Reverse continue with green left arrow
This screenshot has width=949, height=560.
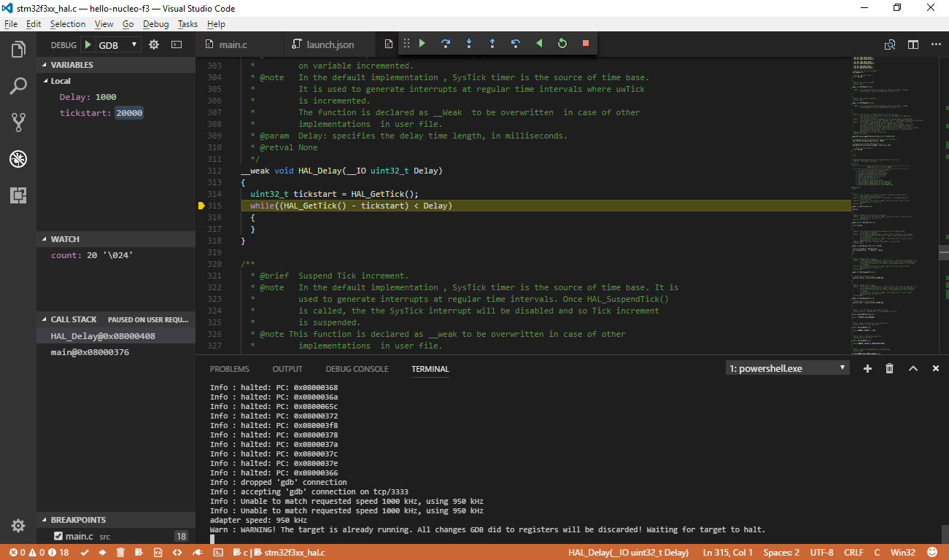pyautogui.click(x=539, y=44)
